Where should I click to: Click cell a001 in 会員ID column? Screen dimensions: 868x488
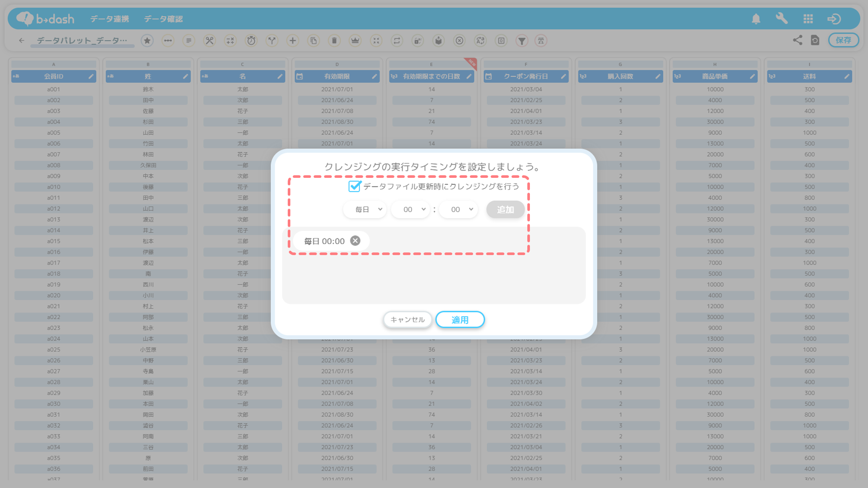54,89
